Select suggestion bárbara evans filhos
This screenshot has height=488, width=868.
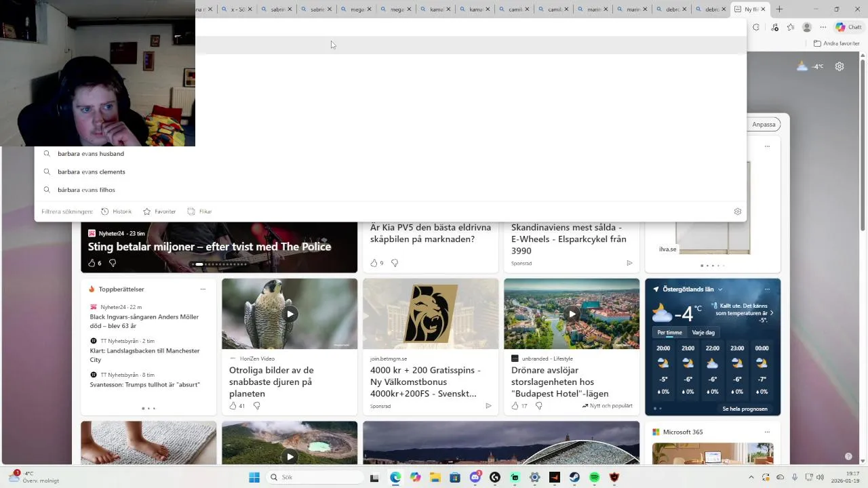[391, 190]
